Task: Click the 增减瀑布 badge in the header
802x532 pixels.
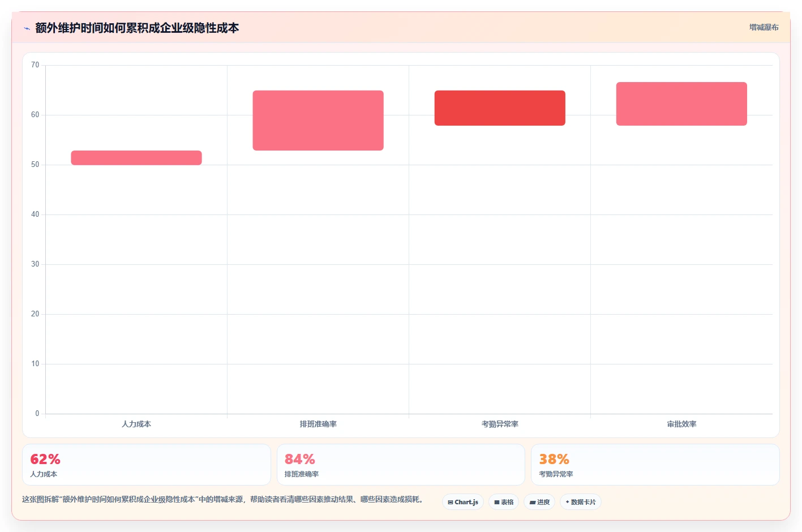Action: point(764,27)
